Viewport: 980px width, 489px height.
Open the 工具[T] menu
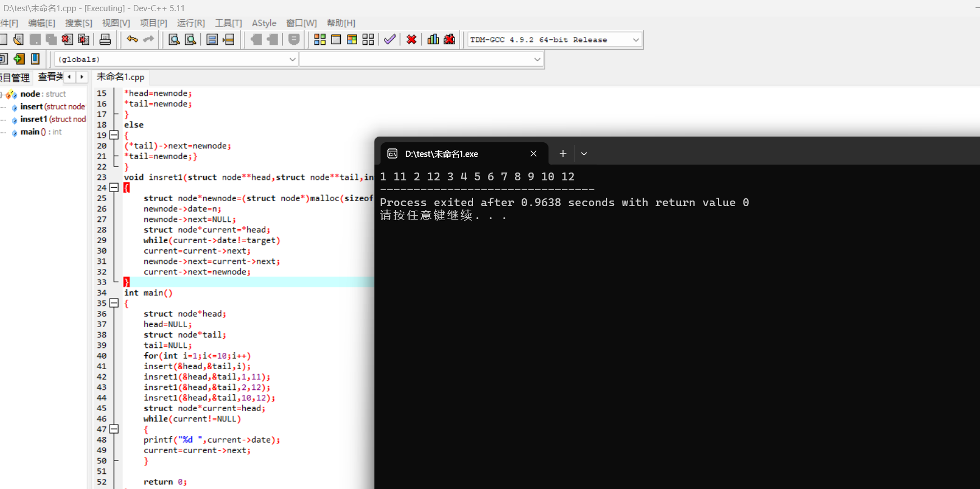coord(228,23)
